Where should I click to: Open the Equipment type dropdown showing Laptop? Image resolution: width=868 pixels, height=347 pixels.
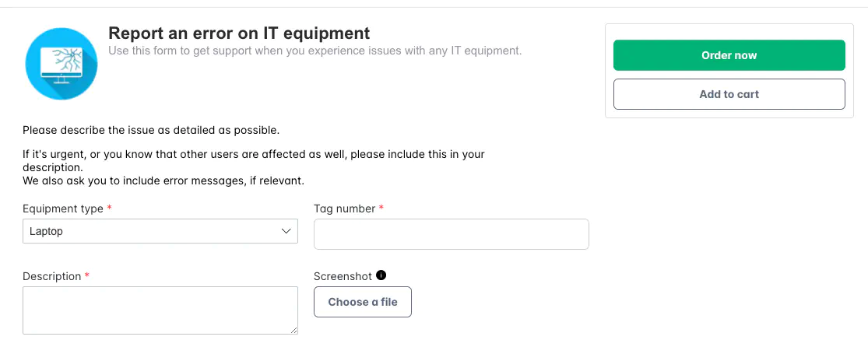[160, 231]
